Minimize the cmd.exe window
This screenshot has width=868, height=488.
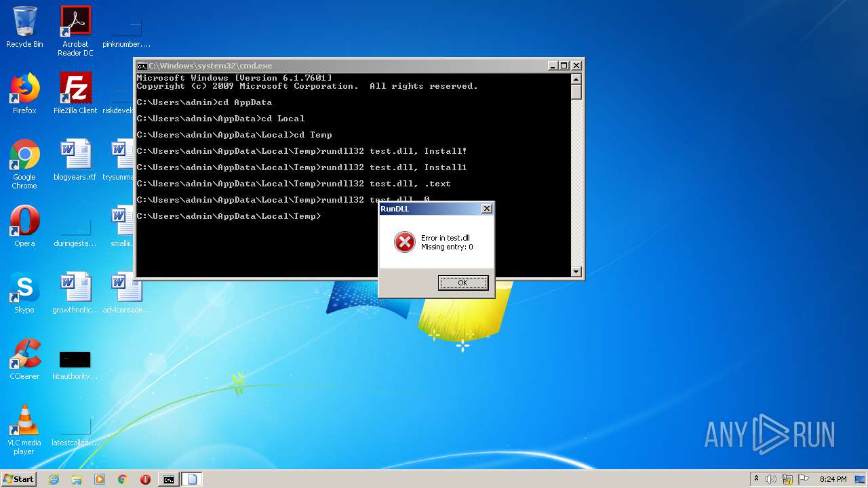[x=553, y=66]
